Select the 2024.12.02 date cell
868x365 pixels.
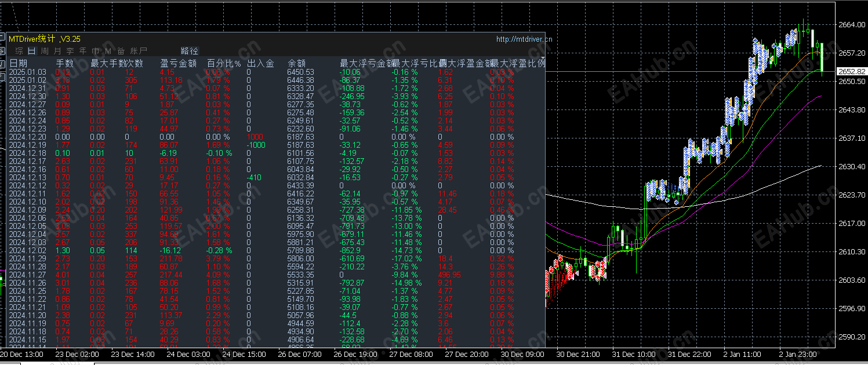(x=27, y=250)
